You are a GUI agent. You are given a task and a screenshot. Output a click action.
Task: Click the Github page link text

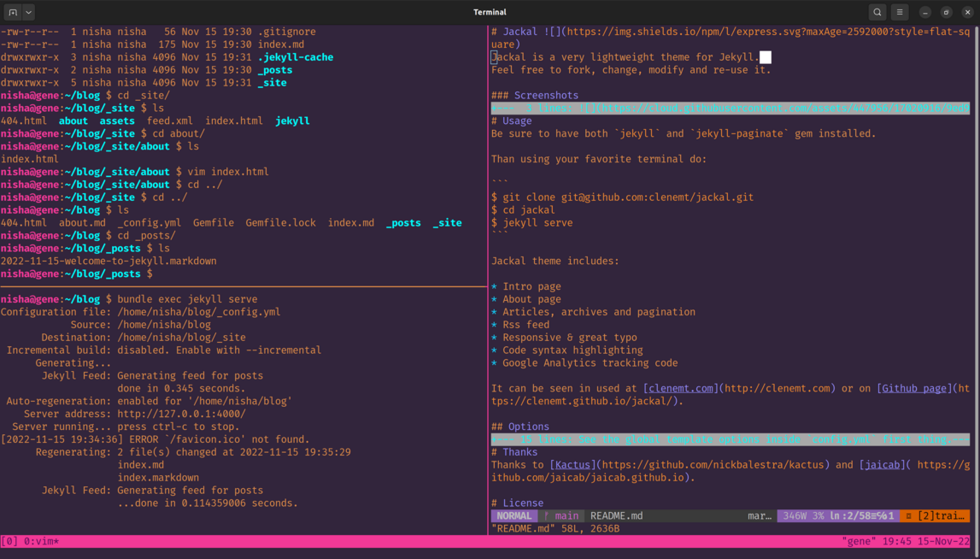pyautogui.click(x=913, y=388)
